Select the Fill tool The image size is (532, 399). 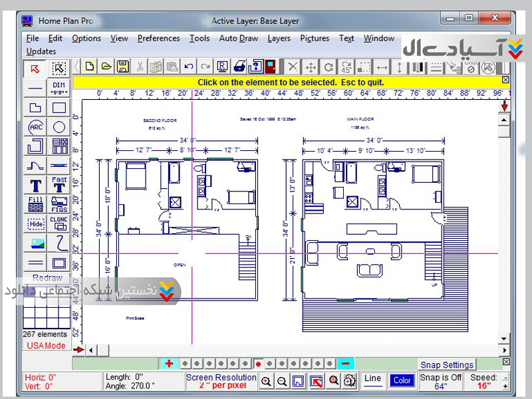35,203
